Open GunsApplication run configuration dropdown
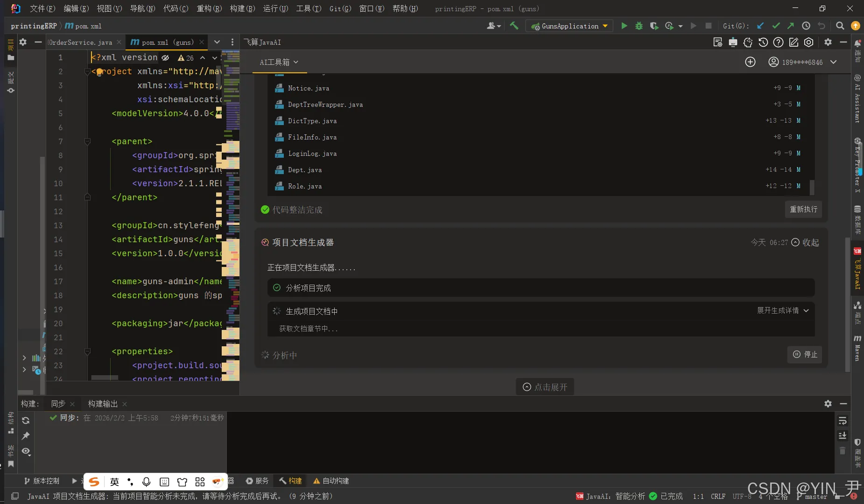Viewport: 864px width, 504px height. coord(569,26)
